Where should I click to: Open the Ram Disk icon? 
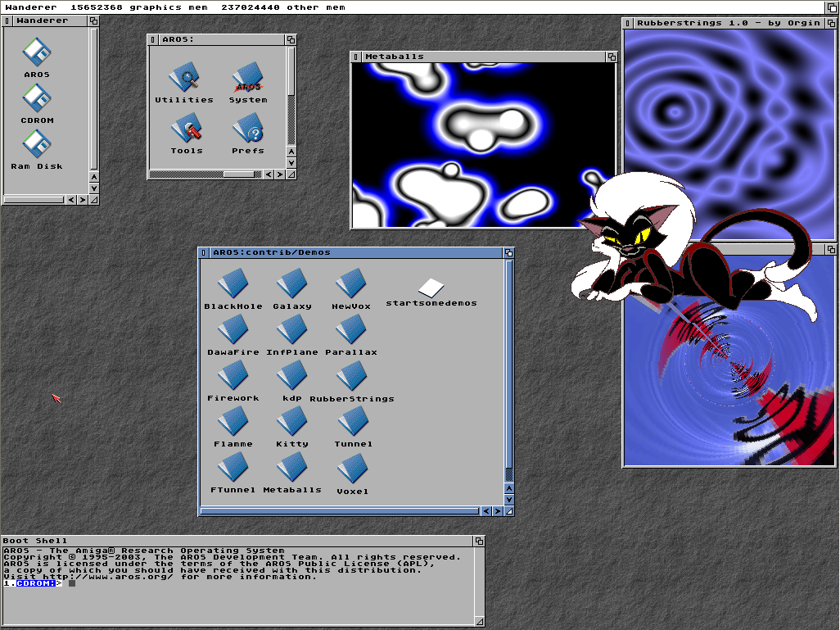coord(36,150)
